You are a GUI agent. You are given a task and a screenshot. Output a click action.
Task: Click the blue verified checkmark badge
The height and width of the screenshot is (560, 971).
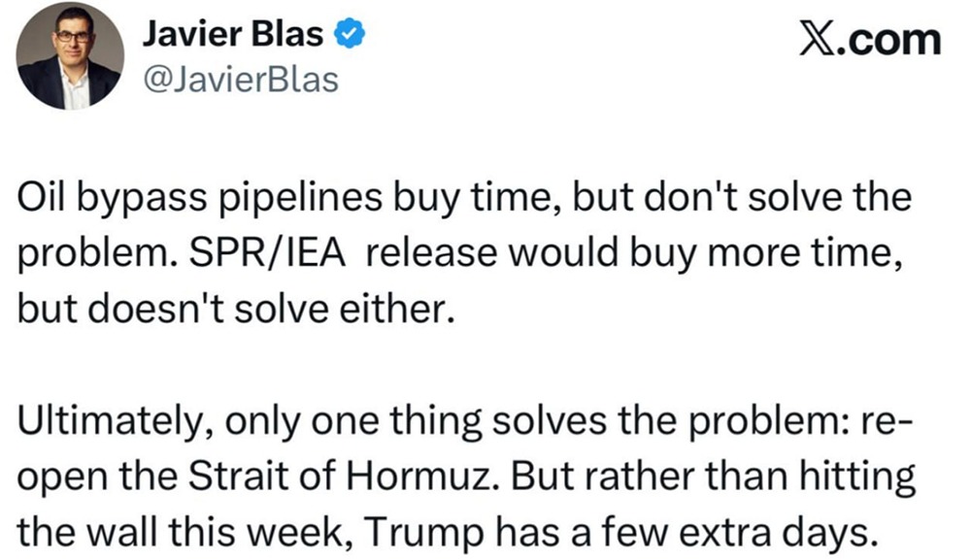pyautogui.click(x=350, y=35)
